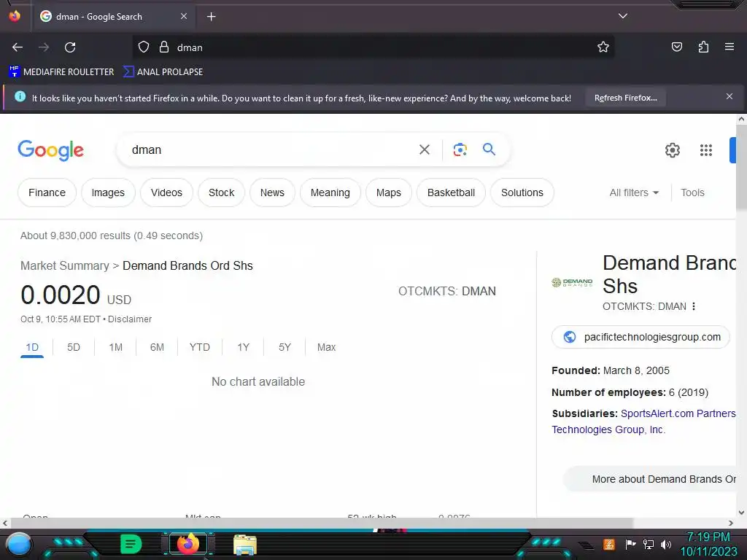This screenshot has width=747, height=560.
Task: Select the Videos filter chip
Action: pyautogui.click(x=166, y=192)
